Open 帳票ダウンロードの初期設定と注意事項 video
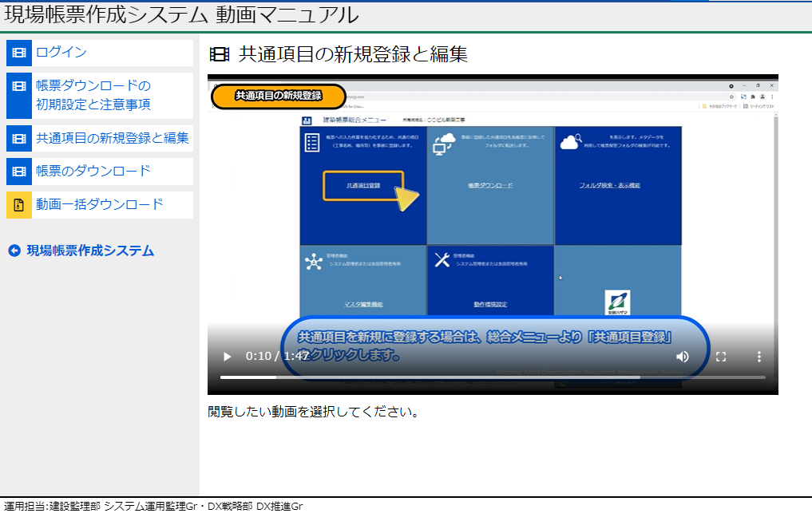This screenshot has height=521, width=812. (x=93, y=95)
